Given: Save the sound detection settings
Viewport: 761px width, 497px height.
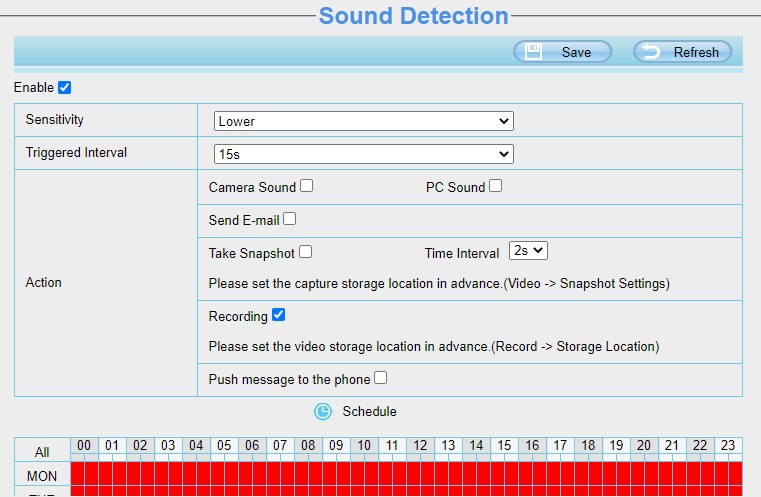Looking at the screenshot, I should click(x=562, y=51).
